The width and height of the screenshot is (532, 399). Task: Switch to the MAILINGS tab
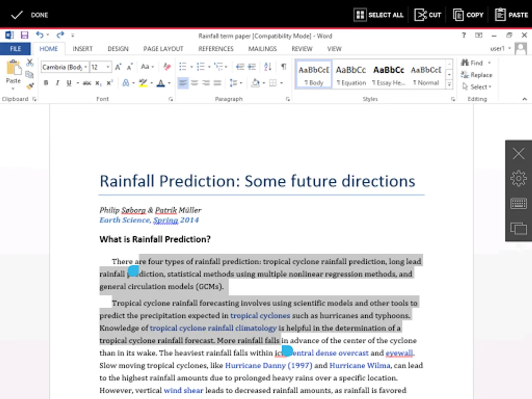click(x=262, y=49)
